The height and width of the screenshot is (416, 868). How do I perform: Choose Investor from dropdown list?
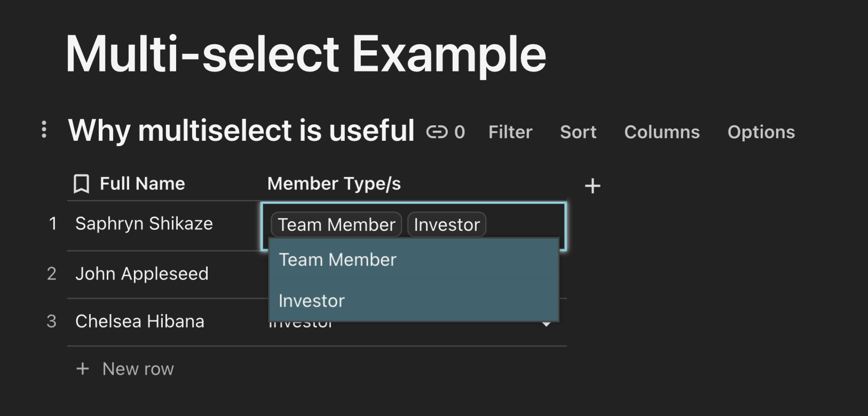coord(312,301)
